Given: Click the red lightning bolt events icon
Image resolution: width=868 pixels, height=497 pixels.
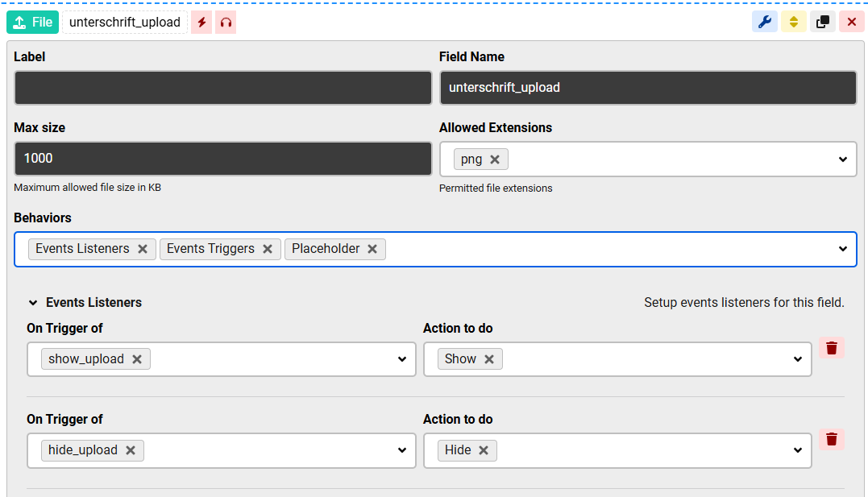Looking at the screenshot, I should click(201, 22).
